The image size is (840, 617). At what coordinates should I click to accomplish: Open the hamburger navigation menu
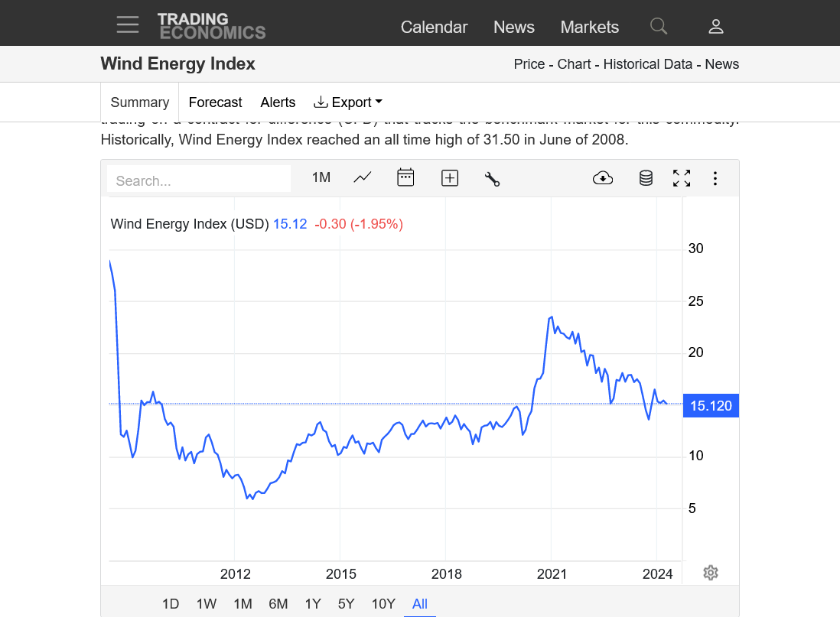[x=128, y=24]
